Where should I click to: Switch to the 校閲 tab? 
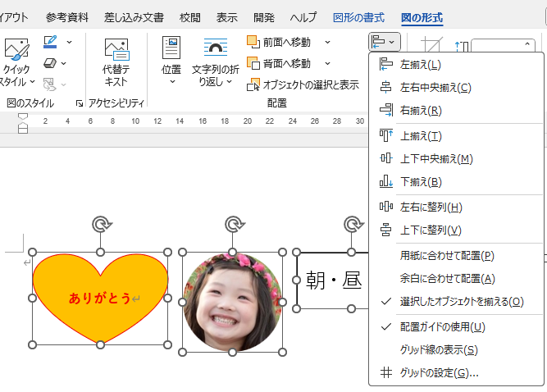190,17
